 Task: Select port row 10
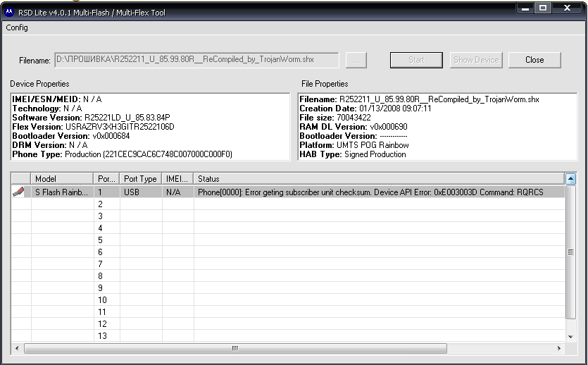coord(287,300)
